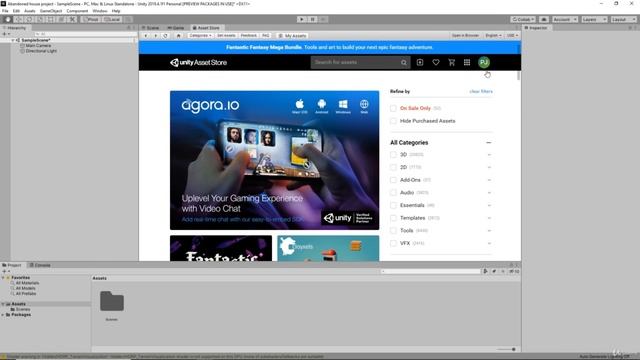Switch to the Game tab
The height and width of the screenshot is (360, 640).
(176, 28)
